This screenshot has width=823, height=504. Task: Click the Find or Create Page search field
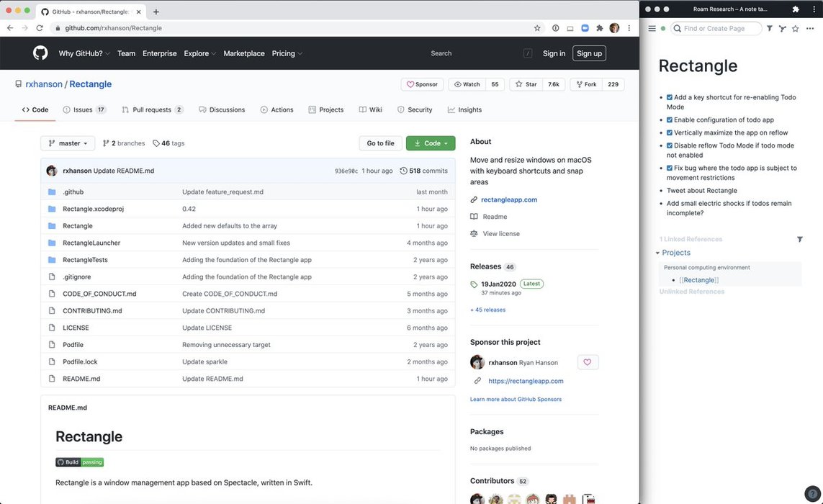[x=719, y=29]
